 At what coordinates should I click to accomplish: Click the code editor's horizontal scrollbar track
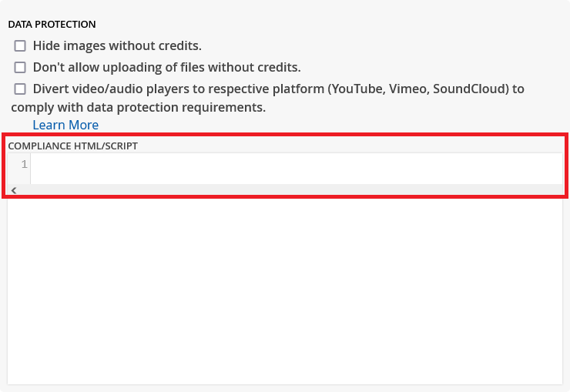(x=293, y=189)
